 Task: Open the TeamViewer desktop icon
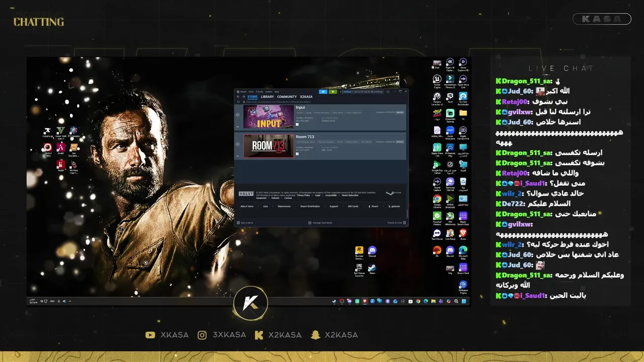click(436, 233)
